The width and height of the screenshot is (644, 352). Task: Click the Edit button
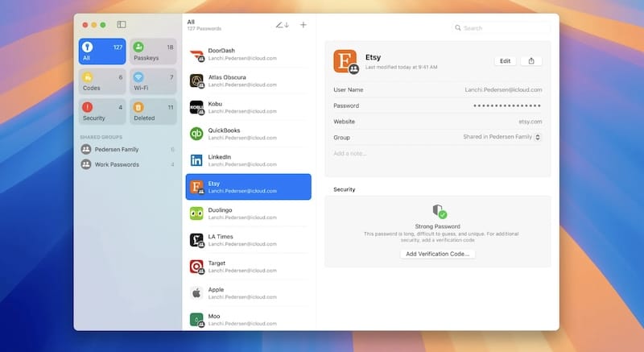505,60
